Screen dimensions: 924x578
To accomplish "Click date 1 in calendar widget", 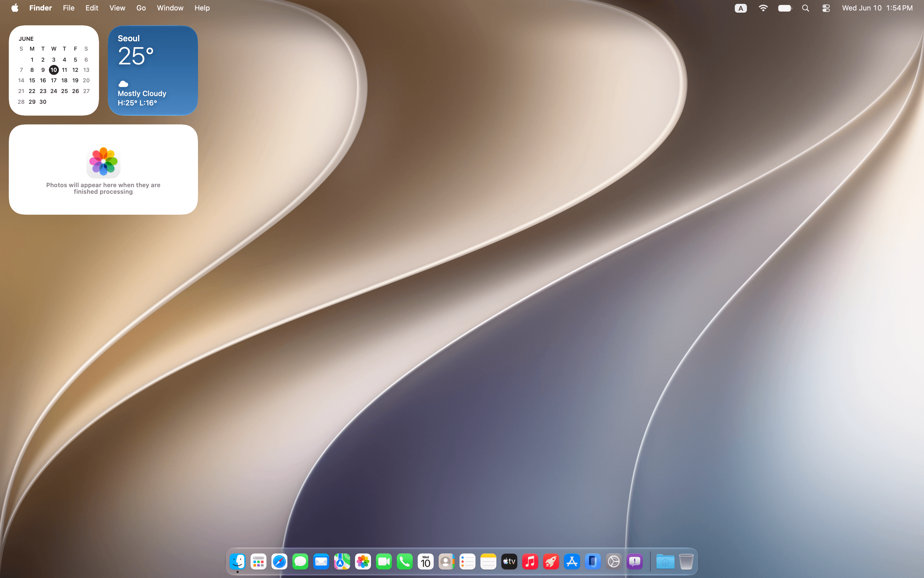I will [x=32, y=60].
